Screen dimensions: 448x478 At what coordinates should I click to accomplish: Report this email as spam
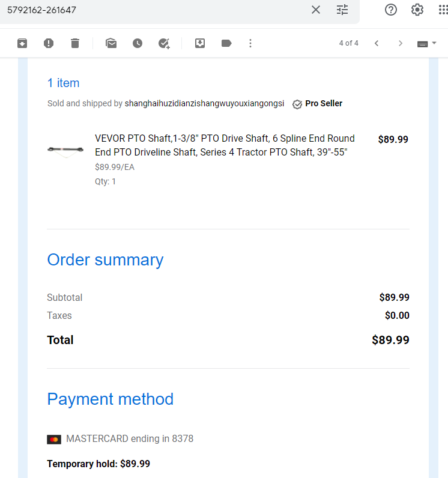click(49, 43)
